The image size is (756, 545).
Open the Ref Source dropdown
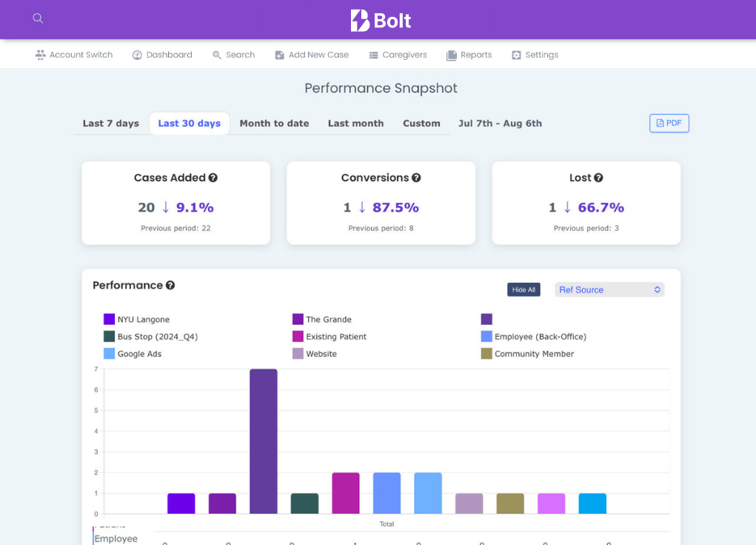point(609,289)
